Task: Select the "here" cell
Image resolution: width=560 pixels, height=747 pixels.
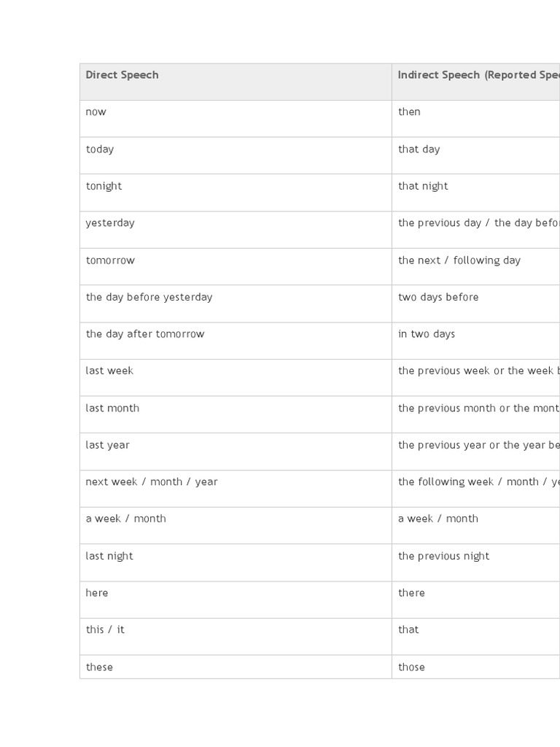Action: point(97,593)
